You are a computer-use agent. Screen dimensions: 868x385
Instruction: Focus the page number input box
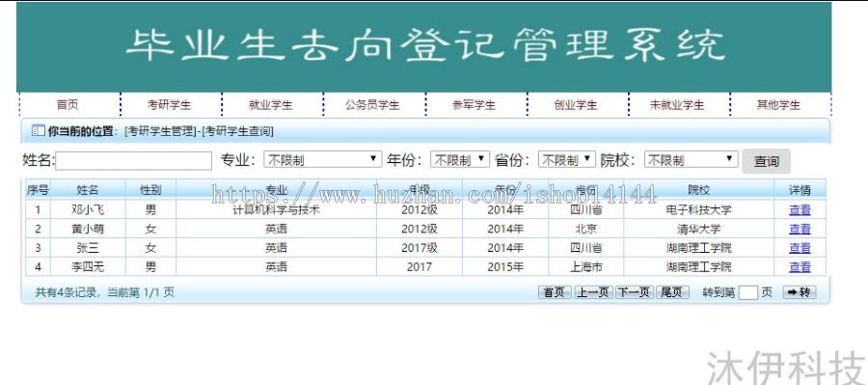tap(747, 293)
